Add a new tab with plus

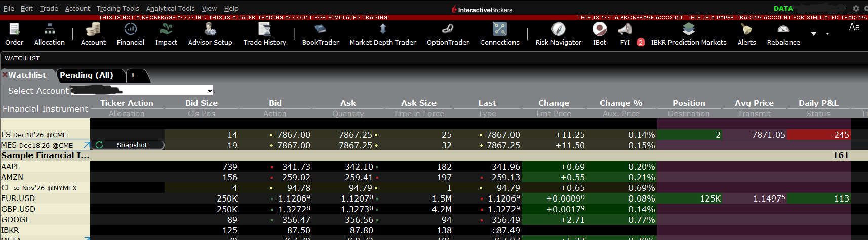tap(133, 75)
